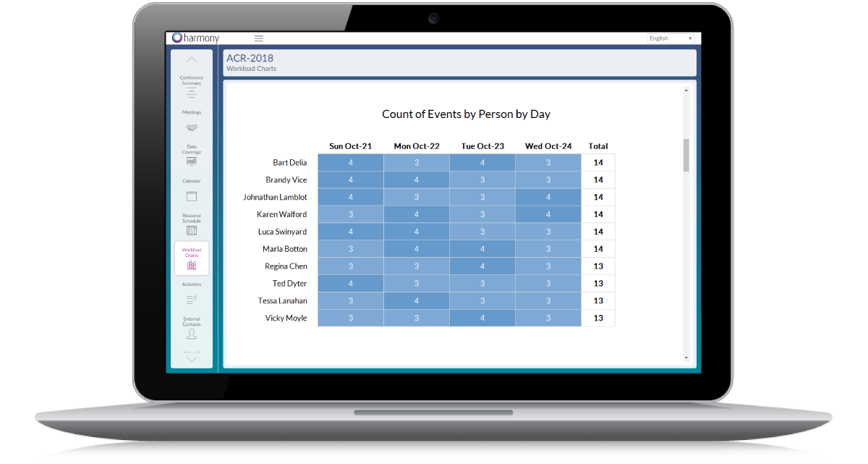Click the sidebar down chevron

pos(192,358)
